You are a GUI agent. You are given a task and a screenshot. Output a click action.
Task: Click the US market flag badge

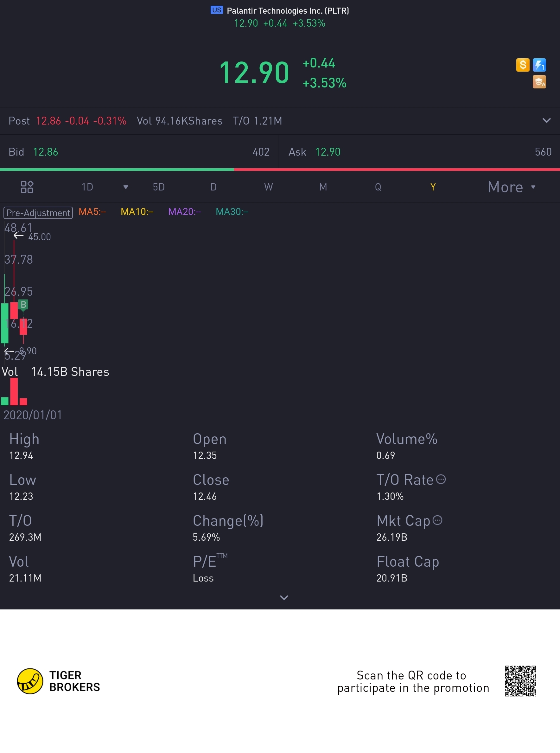click(217, 10)
